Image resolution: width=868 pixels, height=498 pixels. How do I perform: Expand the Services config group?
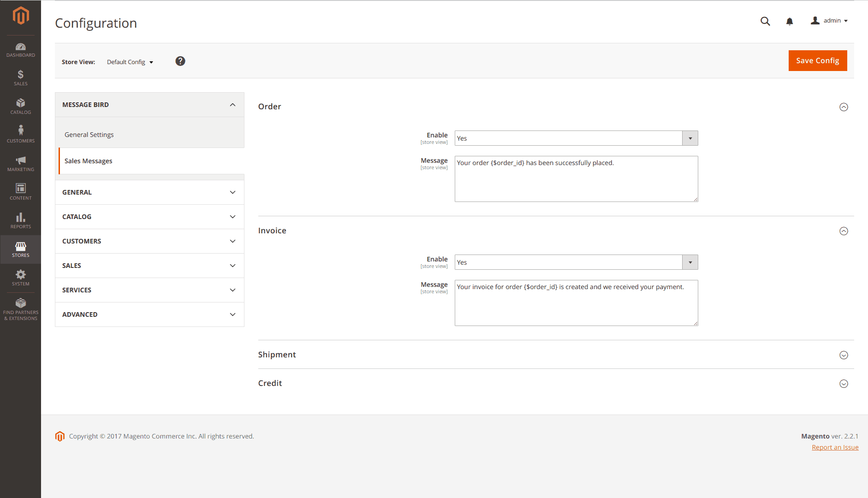pos(149,290)
